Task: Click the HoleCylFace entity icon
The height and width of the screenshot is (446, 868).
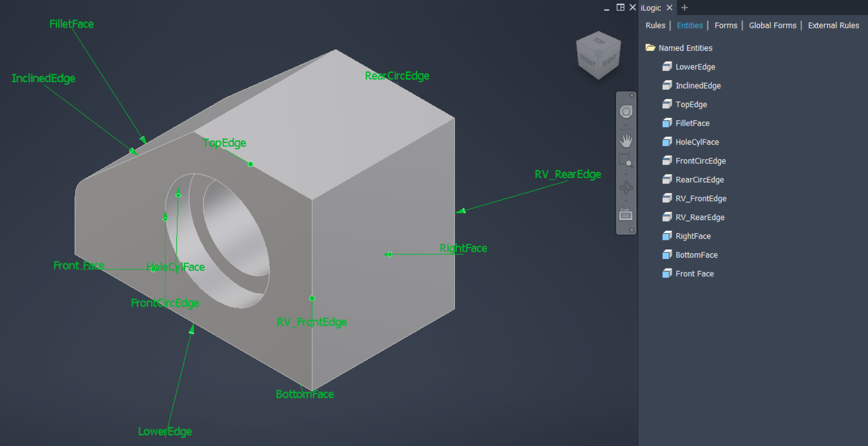Action: [667, 142]
